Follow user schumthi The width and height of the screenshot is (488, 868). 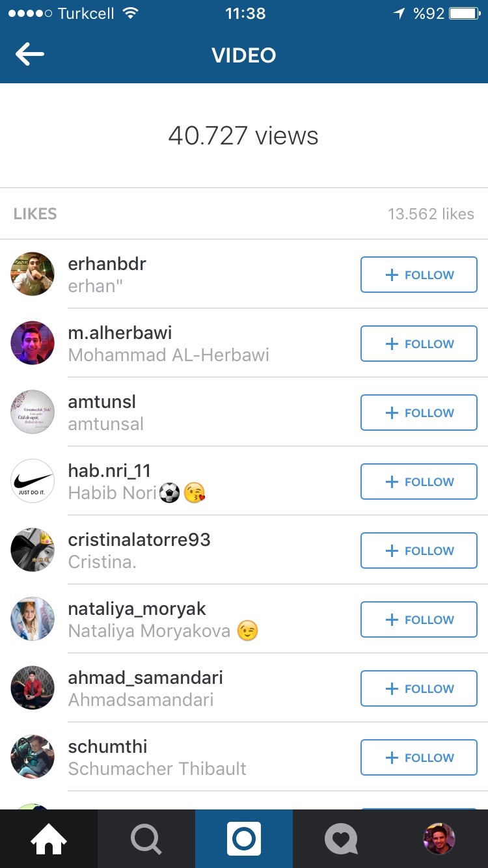pyautogui.click(x=419, y=757)
